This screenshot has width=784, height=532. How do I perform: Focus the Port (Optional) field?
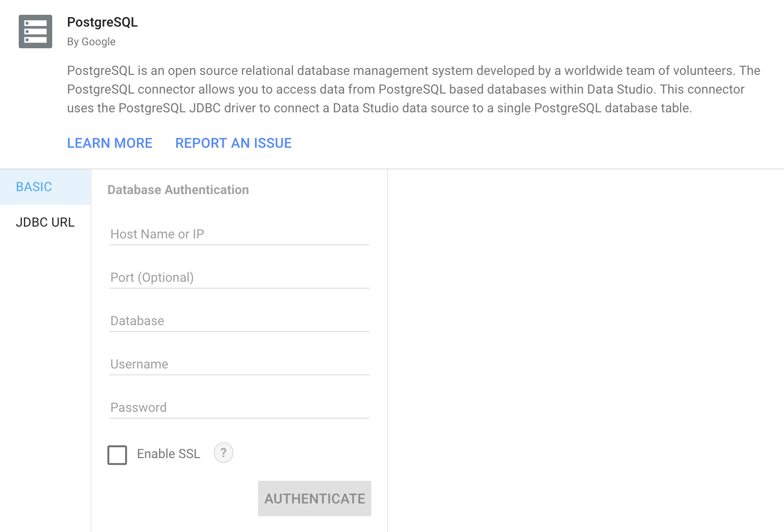239,278
